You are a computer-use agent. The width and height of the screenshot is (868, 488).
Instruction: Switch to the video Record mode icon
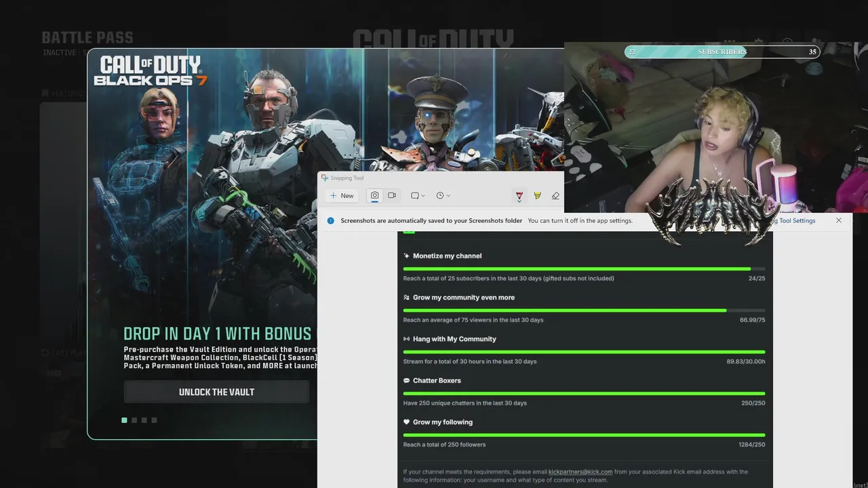coord(392,196)
